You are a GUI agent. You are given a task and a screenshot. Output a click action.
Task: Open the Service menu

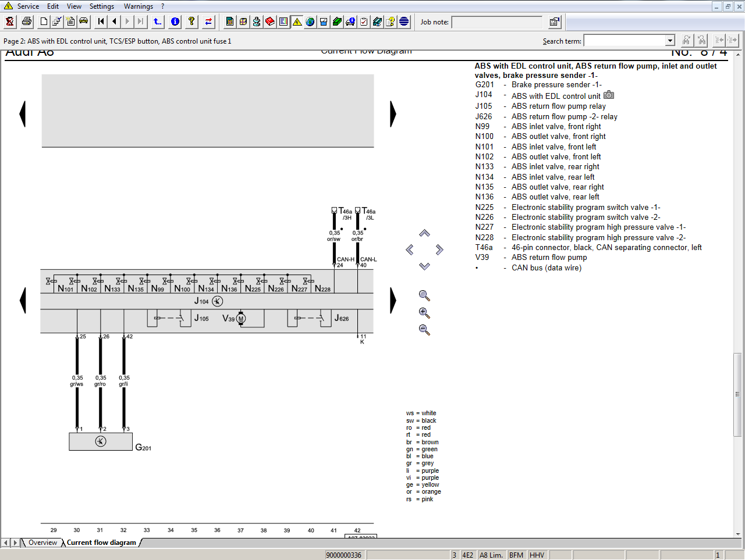coord(28,6)
